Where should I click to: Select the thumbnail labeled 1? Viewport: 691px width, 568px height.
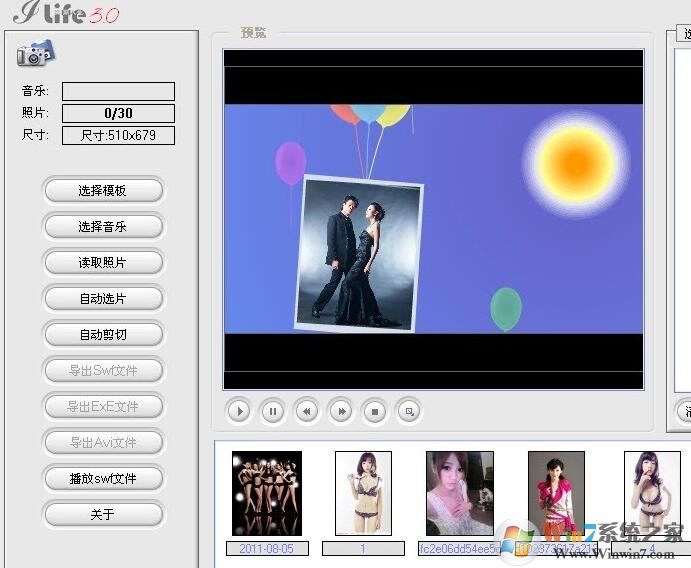pyautogui.click(x=363, y=493)
